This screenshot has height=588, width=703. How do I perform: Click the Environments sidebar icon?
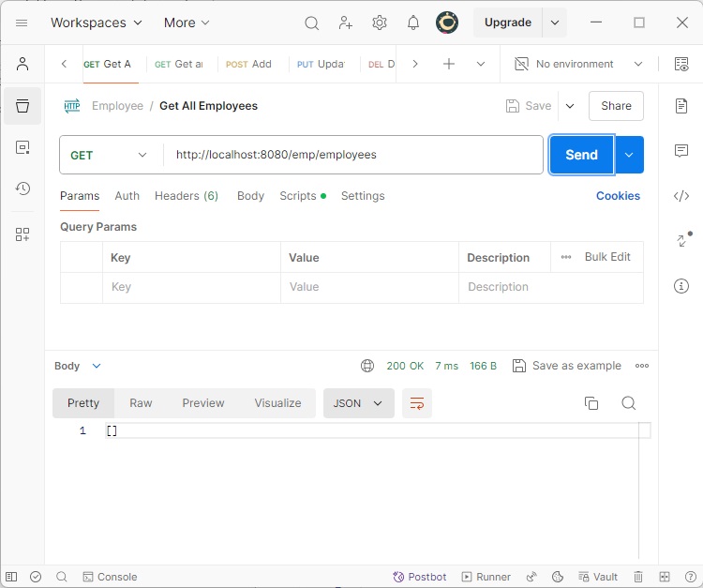(x=22, y=147)
